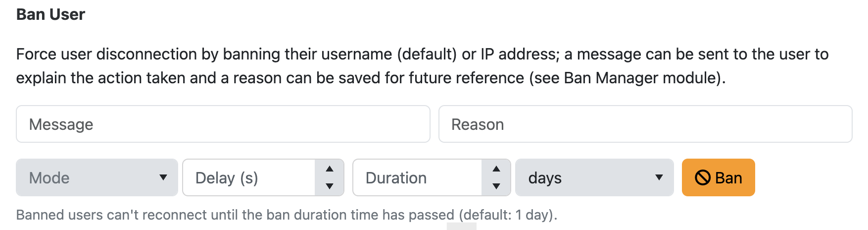Click the 'Force user disconnection' description line

point(198,54)
